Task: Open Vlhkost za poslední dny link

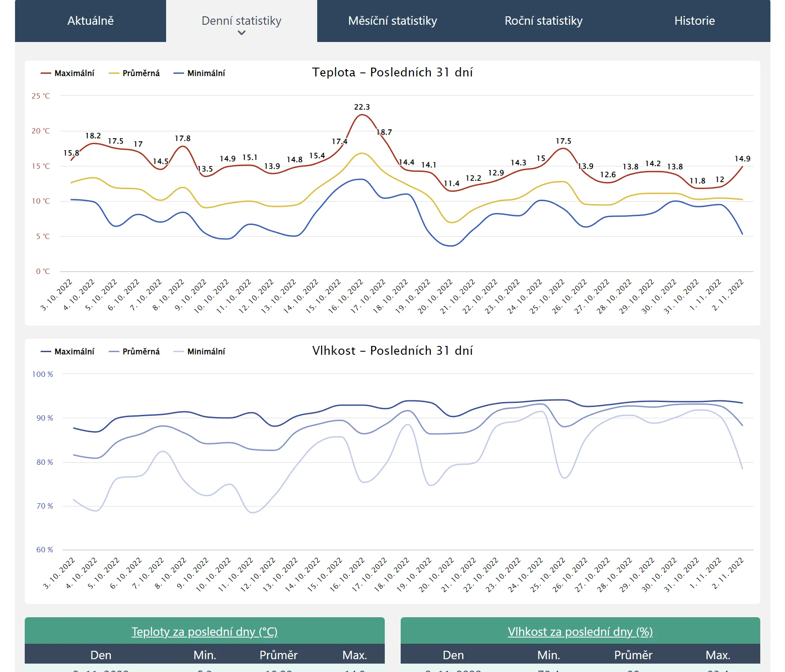Action: 580,631
